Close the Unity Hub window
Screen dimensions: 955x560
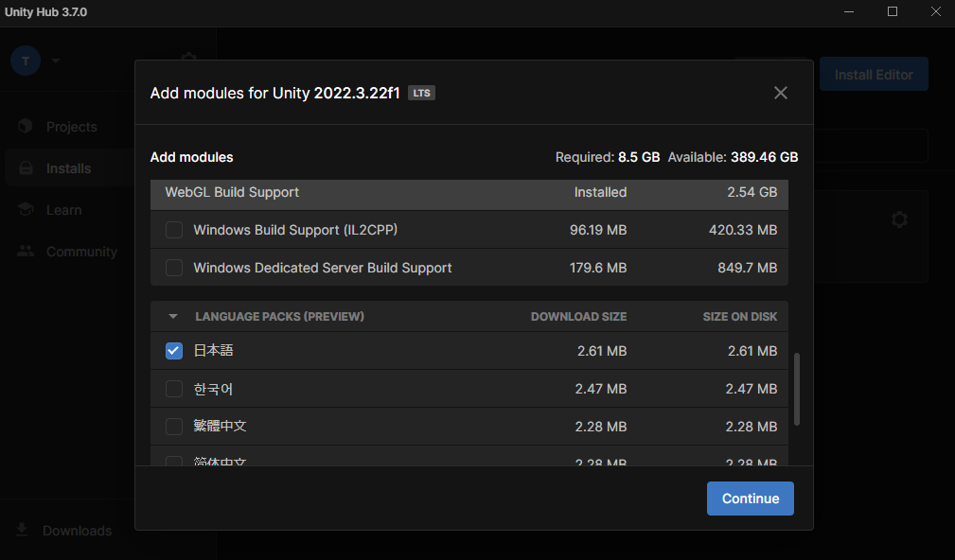pos(935,11)
